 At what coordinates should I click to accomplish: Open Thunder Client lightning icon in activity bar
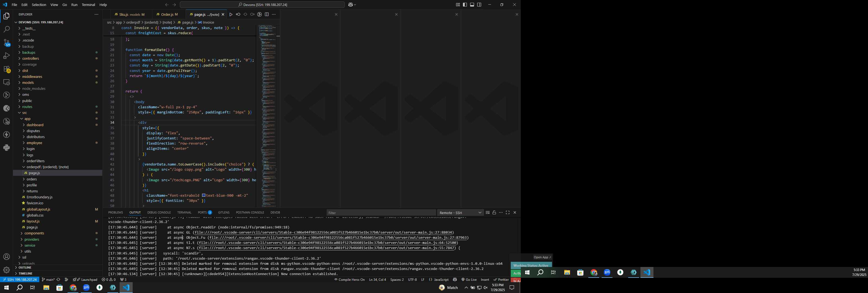click(7, 135)
